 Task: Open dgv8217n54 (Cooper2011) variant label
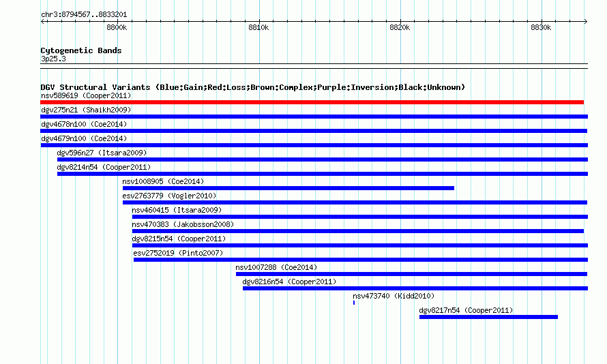(x=466, y=310)
